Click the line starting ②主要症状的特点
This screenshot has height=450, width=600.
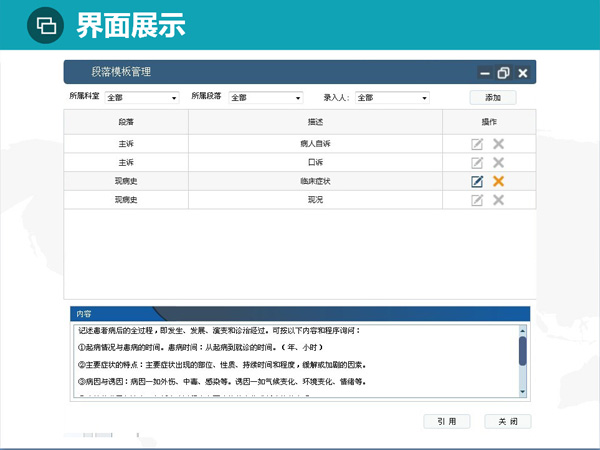coord(222,365)
